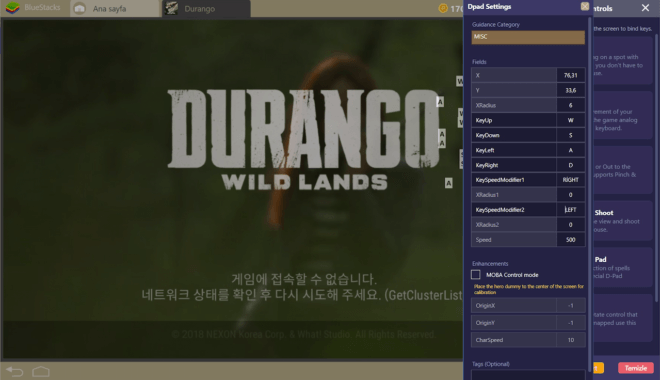The height and width of the screenshot is (380, 660).
Task: Close the game controls side panel
Action: [x=645, y=8]
